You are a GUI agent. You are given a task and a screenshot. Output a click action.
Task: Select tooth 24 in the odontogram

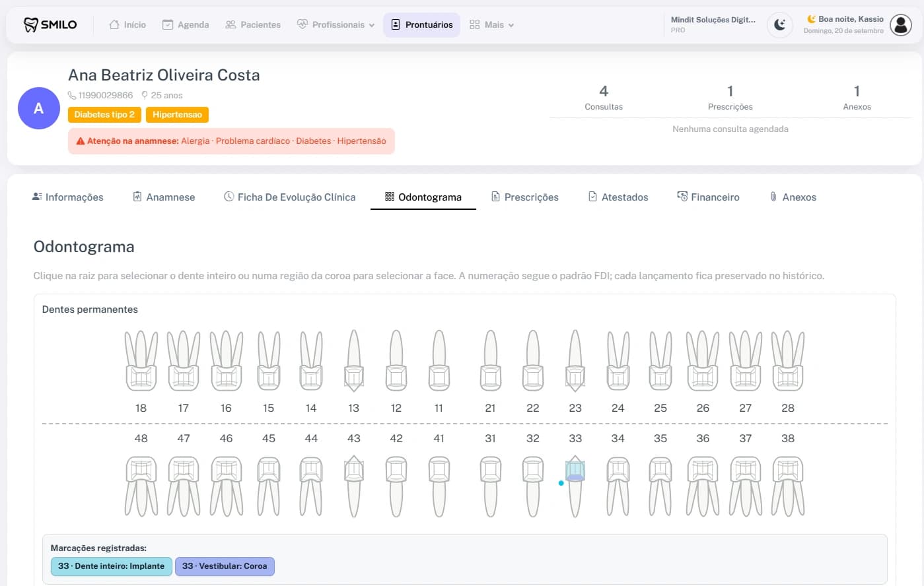(x=618, y=360)
